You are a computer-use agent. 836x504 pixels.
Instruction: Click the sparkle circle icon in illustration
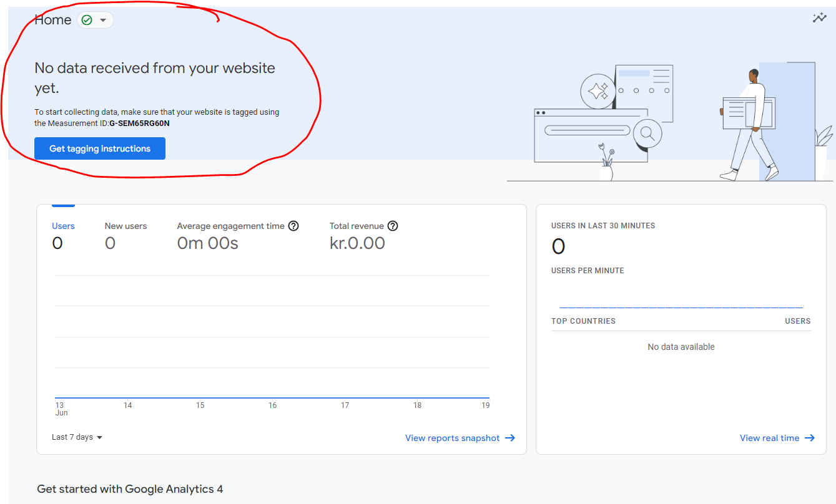[597, 92]
